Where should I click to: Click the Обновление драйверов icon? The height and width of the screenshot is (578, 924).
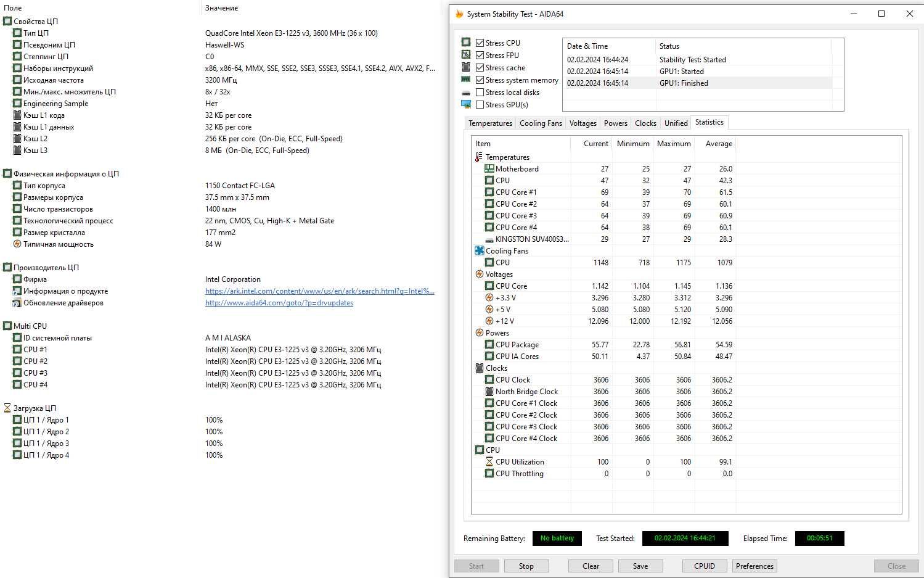(x=17, y=303)
